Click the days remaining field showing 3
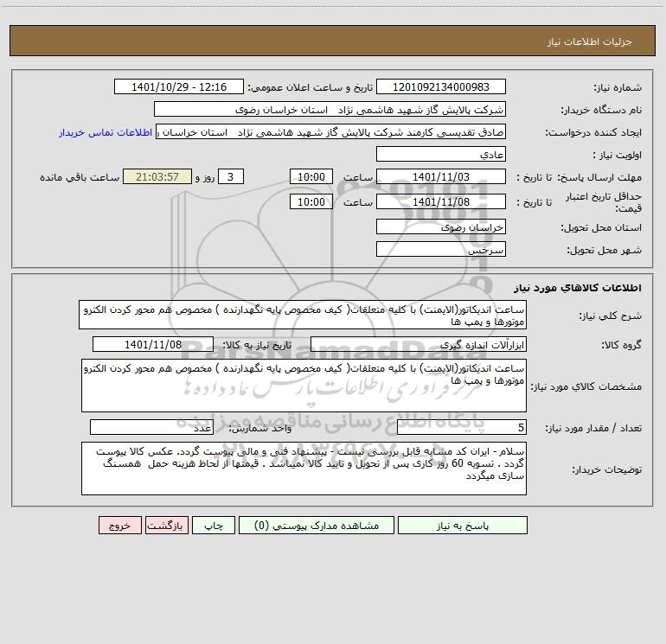Screen dimensions: 666x644 (x=231, y=176)
